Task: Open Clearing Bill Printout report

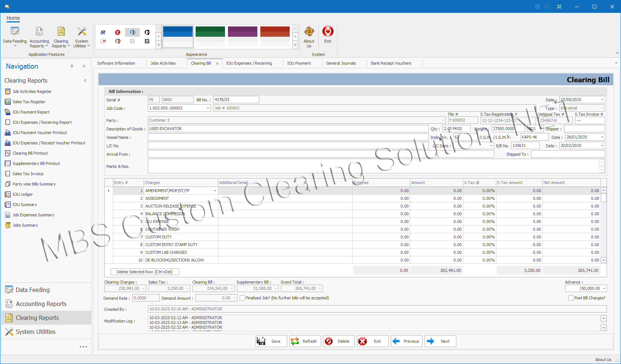Action: [30, 153]
